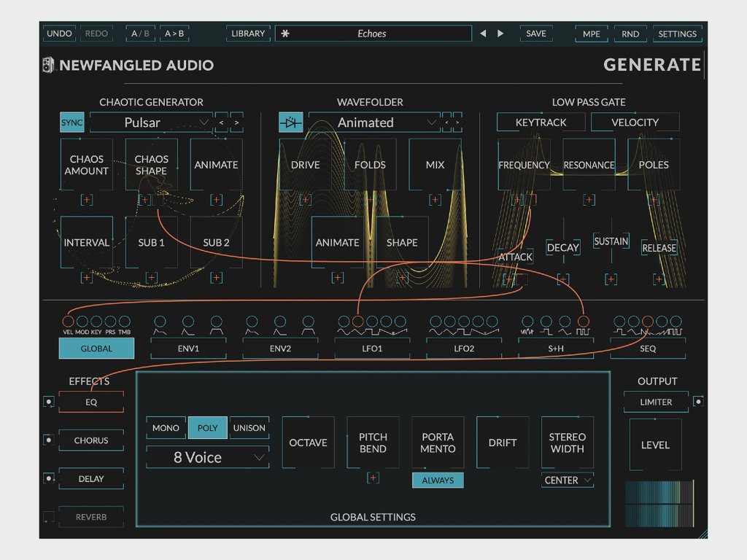Image resolution: width=747 pixels, height=560 pixels.
Task: Click the output LEVEL control
Action: 655,445
